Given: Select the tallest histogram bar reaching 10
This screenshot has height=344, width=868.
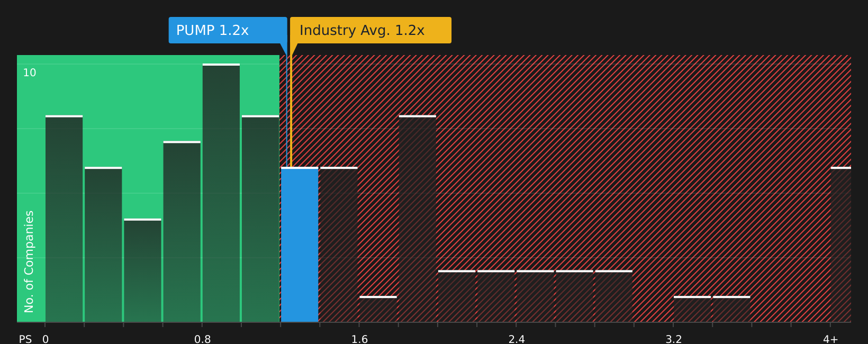Looking at the screenshot, I should click(221, 193).
